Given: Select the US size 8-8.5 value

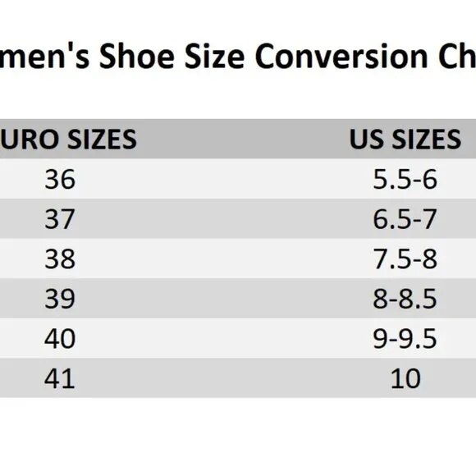Looking at the screenshot, I should 405,299.
